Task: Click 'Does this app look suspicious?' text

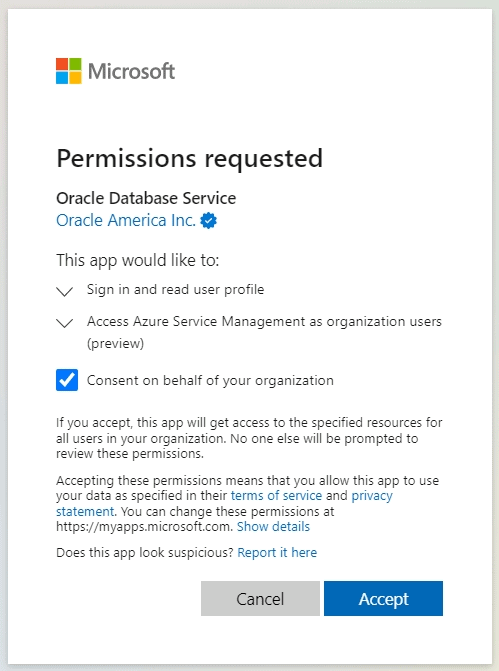Action: point(145,552)
